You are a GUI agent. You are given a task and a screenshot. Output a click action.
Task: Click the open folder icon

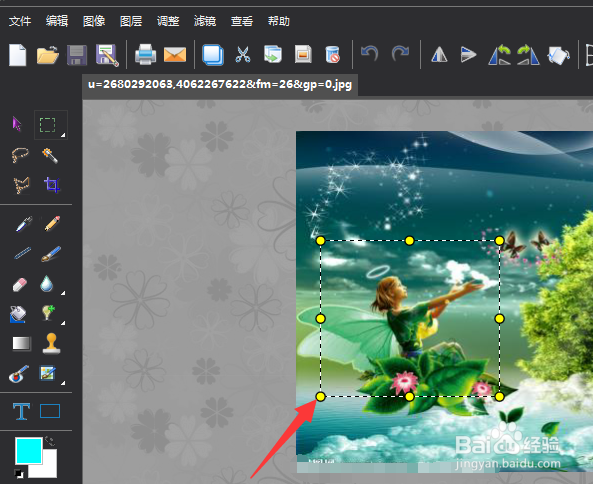(x=48, y=55)
